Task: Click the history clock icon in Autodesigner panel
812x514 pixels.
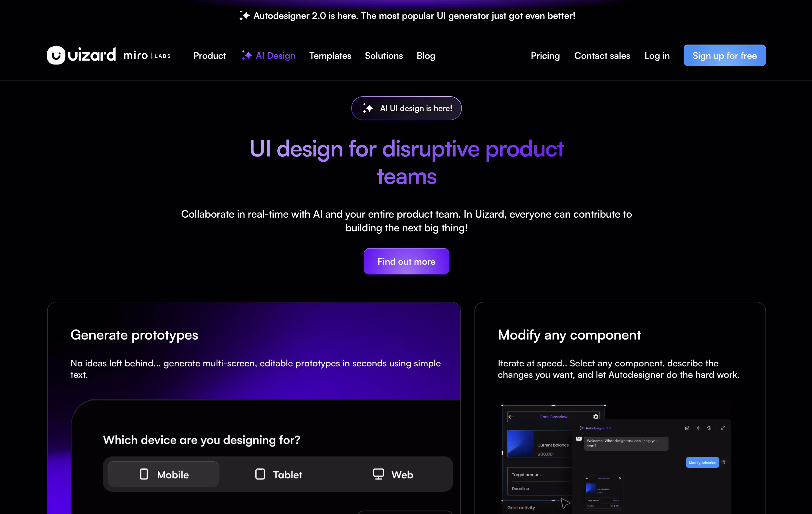Action: pos(709,428)
